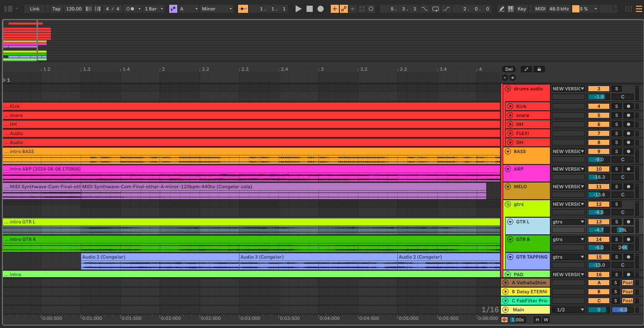
Task: Toggle the Automation Arm button
Action: (344, 9)
